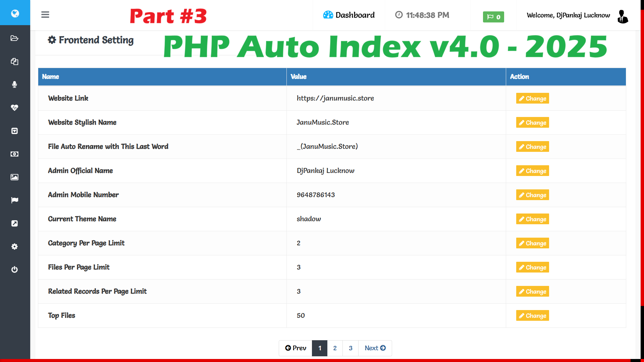
Task: Click the dashboard icon in top navigation
Action: [x=327, y=15]
